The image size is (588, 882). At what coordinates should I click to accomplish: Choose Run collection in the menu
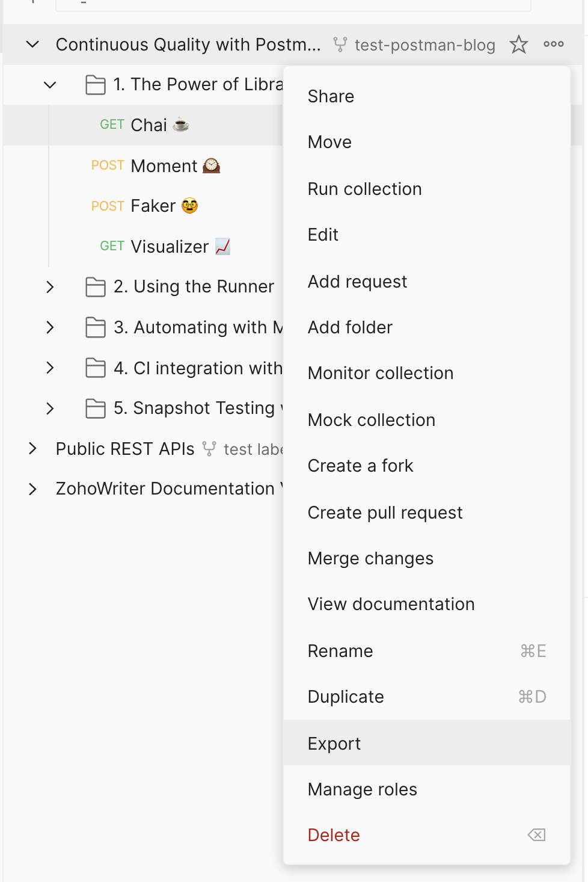pos(364,189)
